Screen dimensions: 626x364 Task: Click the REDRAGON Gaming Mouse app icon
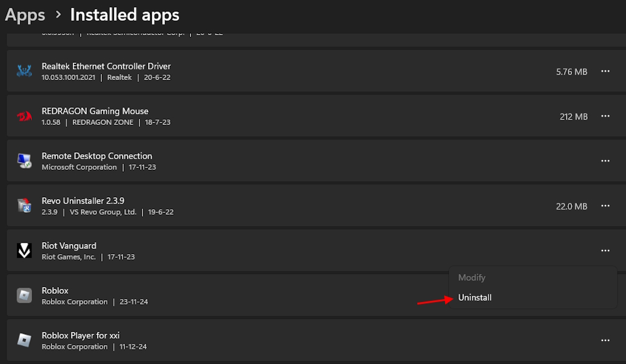pyautogui.click(x=24, y=115)
